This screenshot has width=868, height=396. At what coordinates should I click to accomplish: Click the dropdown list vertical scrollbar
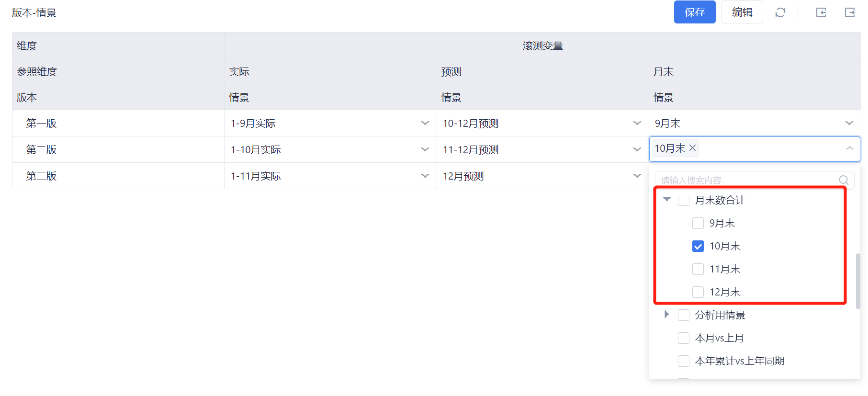coord(857,281)
